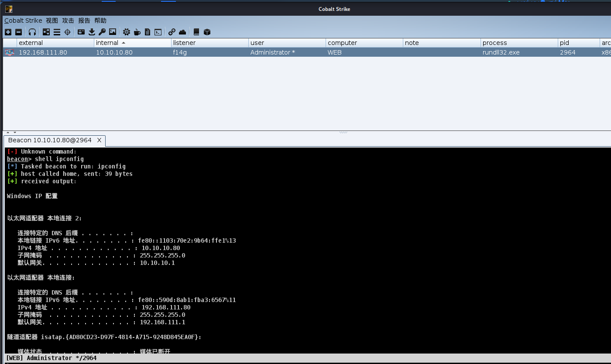Sort by the external column header

pos(55,43)
